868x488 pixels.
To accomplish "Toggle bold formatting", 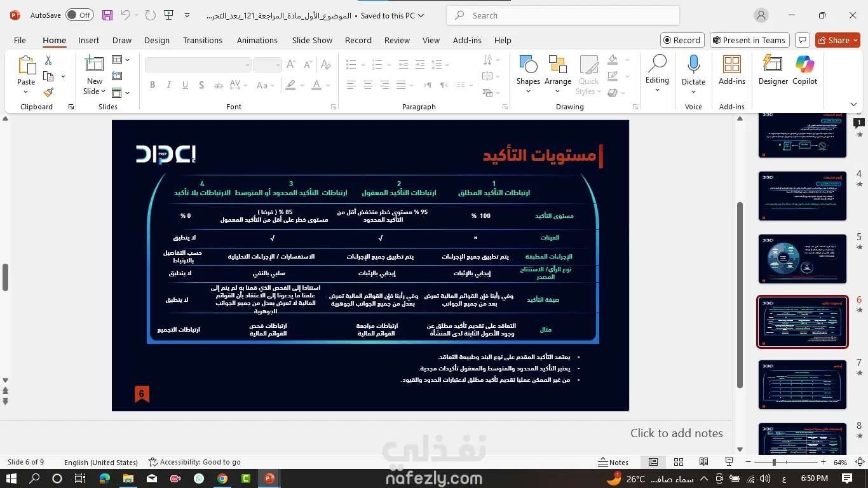I will pos(153,85).
